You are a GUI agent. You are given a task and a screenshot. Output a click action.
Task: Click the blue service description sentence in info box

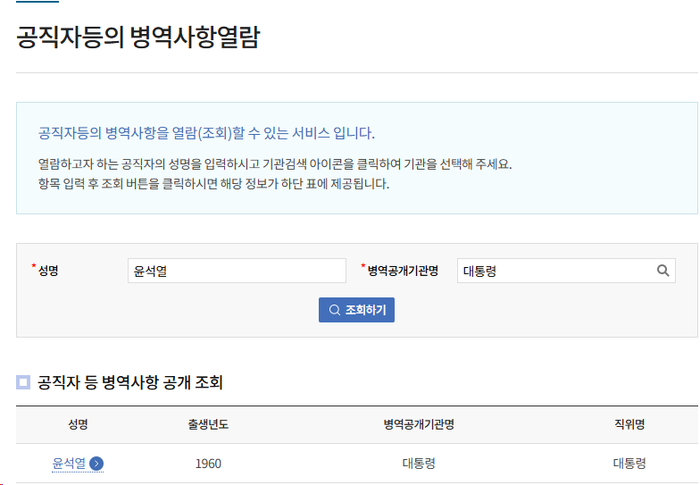(206, 133)
